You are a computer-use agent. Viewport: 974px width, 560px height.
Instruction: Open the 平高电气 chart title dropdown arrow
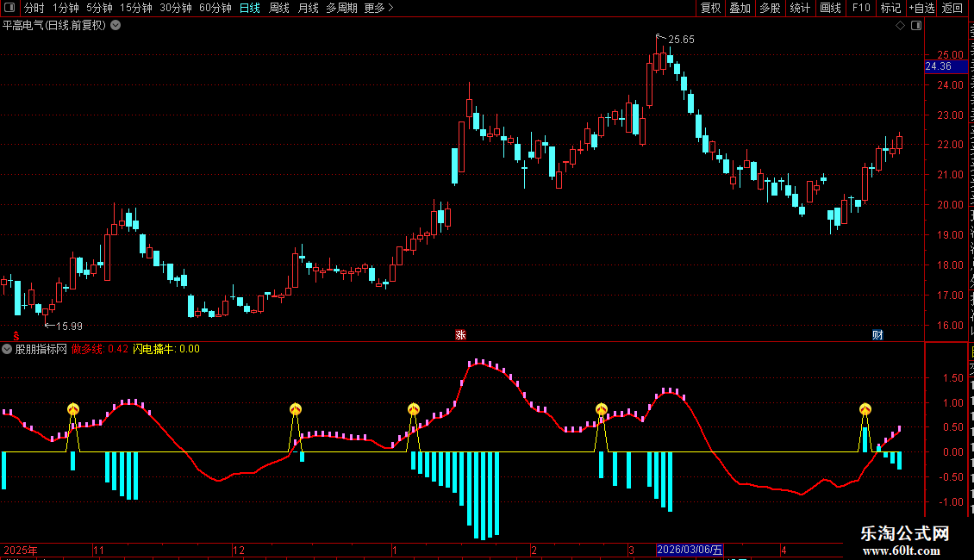click(x=116, y=26)
